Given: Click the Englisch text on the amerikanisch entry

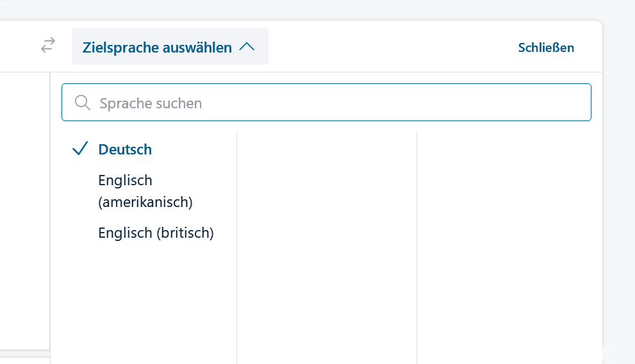Looking at the screenshot, I should tap(125, 180).
